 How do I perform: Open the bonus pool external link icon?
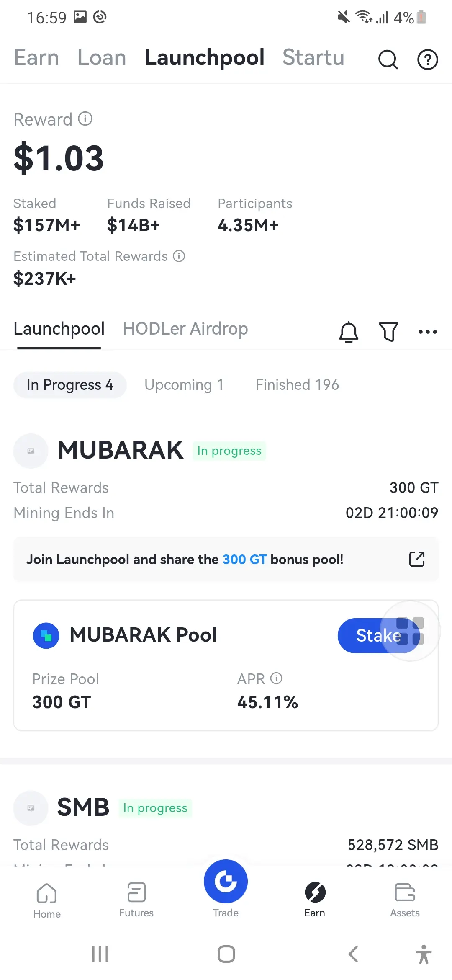pyautogui.click(x=417, y=559)
